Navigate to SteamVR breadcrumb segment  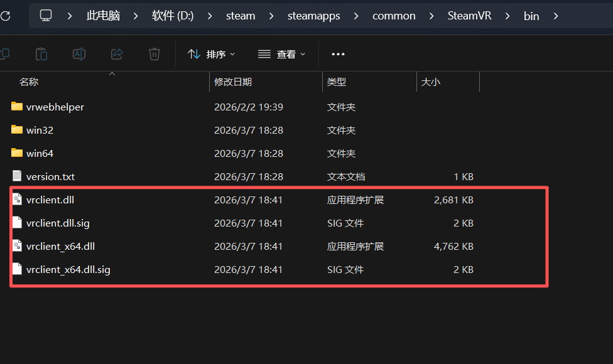coord(470,16)
